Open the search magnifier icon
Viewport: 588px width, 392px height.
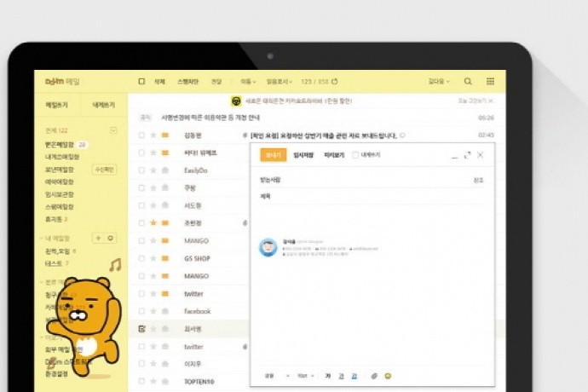click(x=468, y=81)
